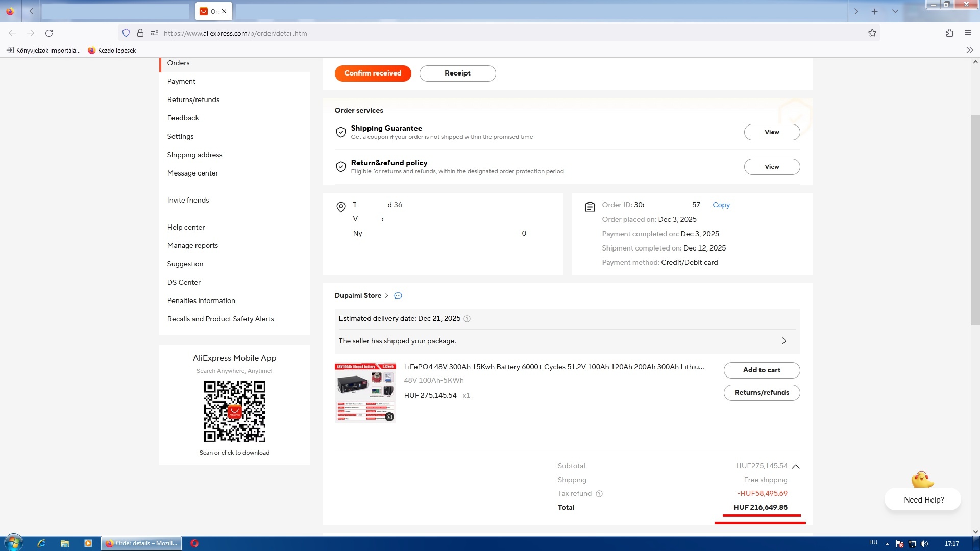Expand the seller shipped package details arrow
Viewport: 980px width, 551px height.
(x=784, y=341)
